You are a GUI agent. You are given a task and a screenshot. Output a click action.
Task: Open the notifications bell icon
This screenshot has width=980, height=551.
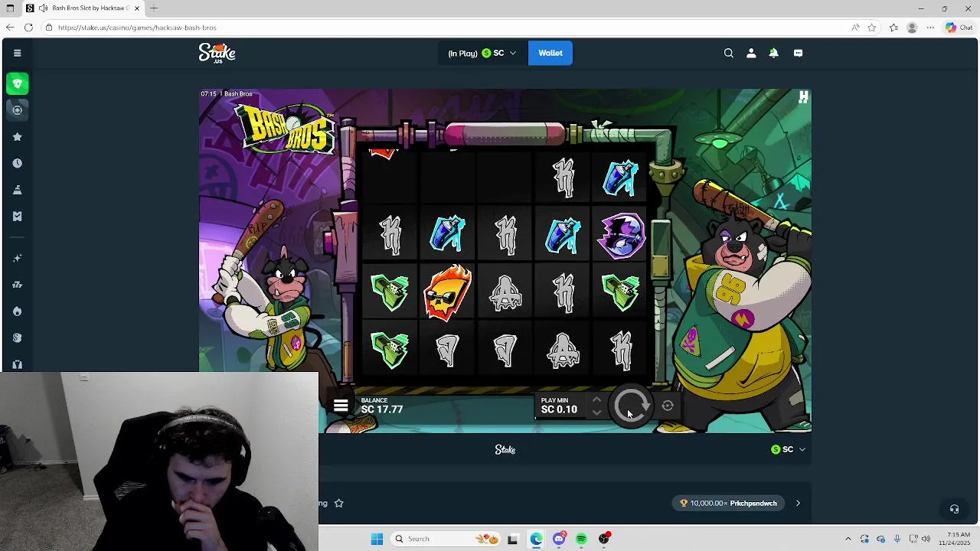pos(774,53)
